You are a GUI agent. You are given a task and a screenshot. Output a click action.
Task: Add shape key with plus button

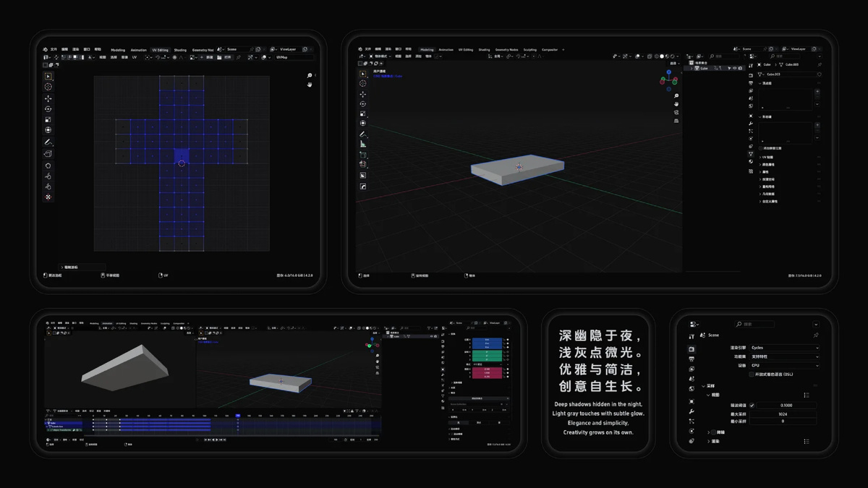(x=817, y=125)
